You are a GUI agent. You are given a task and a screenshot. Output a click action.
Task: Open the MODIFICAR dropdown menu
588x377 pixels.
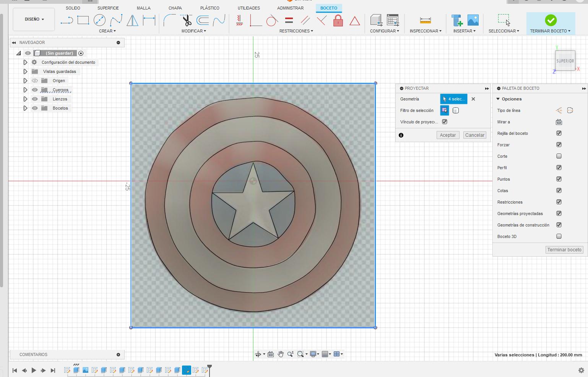[193, 31]
